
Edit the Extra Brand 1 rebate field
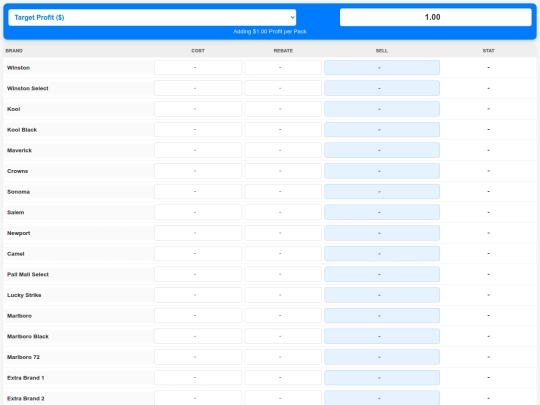click(x=283, y=377)
